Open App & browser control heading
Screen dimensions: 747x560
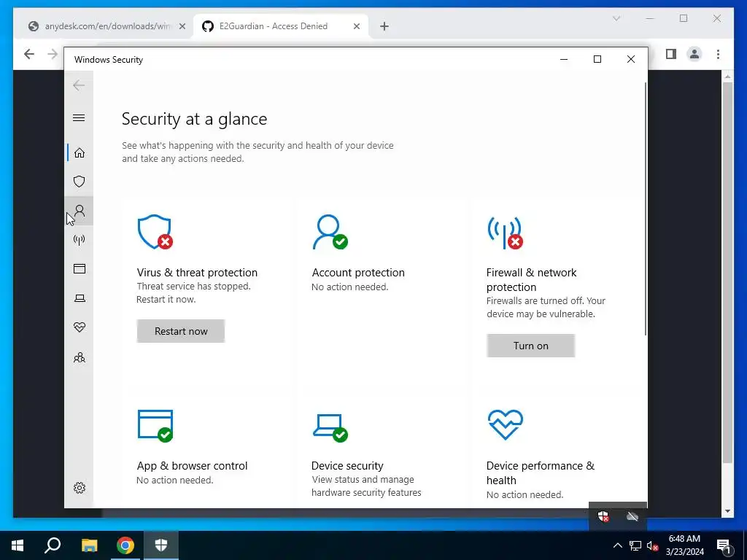(192, 466)
